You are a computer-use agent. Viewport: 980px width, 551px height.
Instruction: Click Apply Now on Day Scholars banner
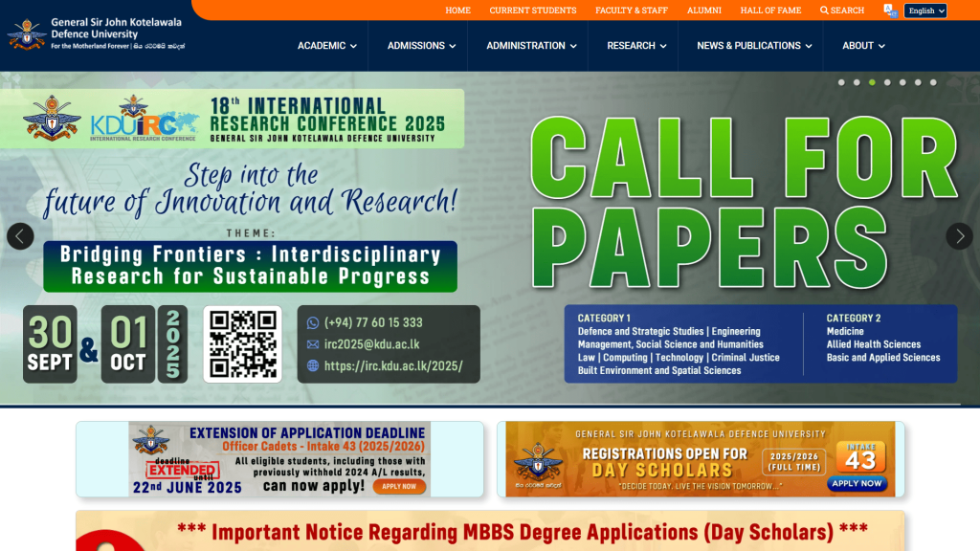[857, 483]
